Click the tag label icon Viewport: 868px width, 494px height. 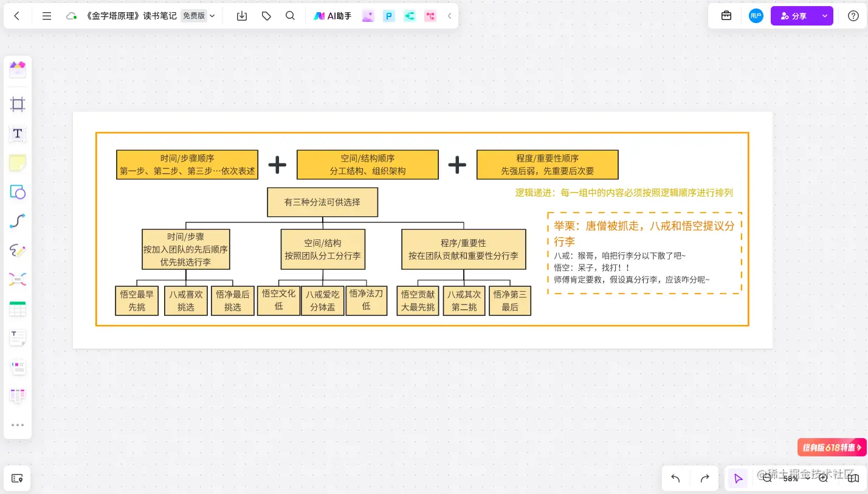tap(266, 16)
